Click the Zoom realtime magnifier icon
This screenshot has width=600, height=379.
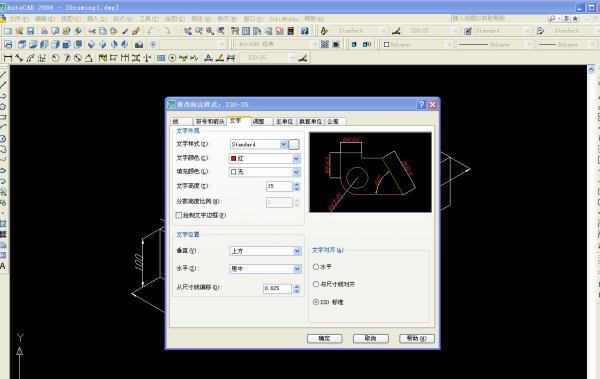pos(199,31)
